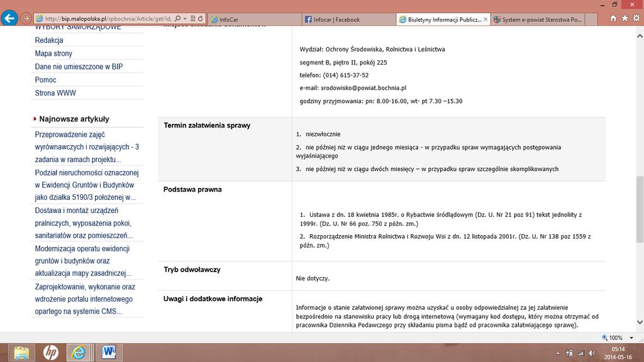644x362 pixels.
Task: Refresh the page using the reload icon
Action: pyautogui.click(x=201, y=19)
